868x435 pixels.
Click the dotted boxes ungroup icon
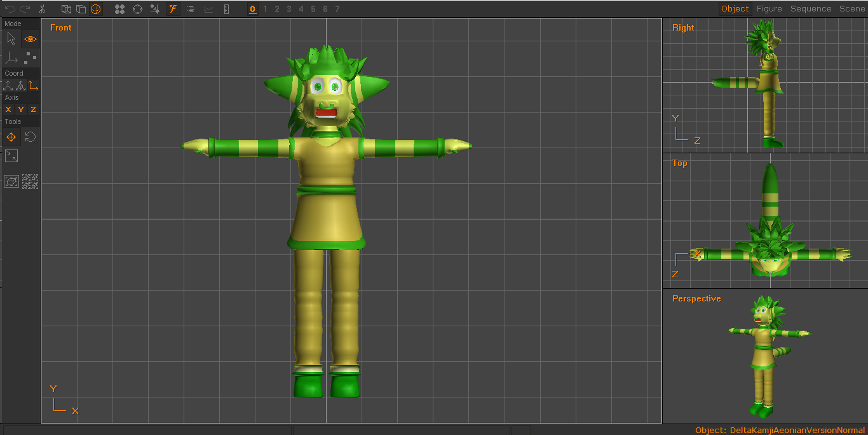tap(31, 182)
